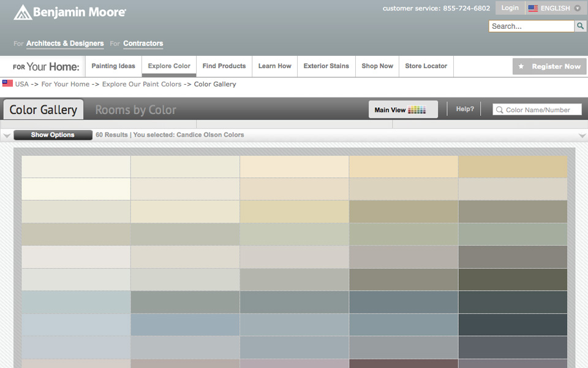Open the Architects & Designers link
The width and height of the screenshot is (588, 368).
[x=65, y=44]
